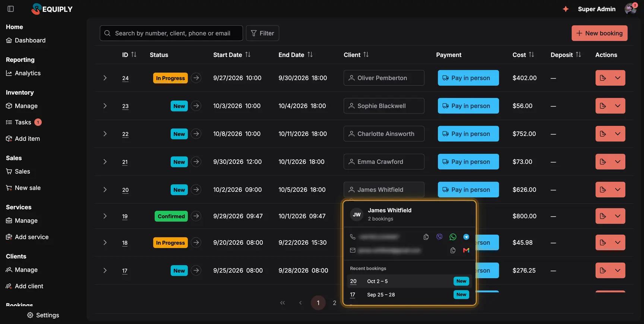Viewport: 644px width, 324px height.
Task: Open document action for booking 22
Action: coord(603,134)
